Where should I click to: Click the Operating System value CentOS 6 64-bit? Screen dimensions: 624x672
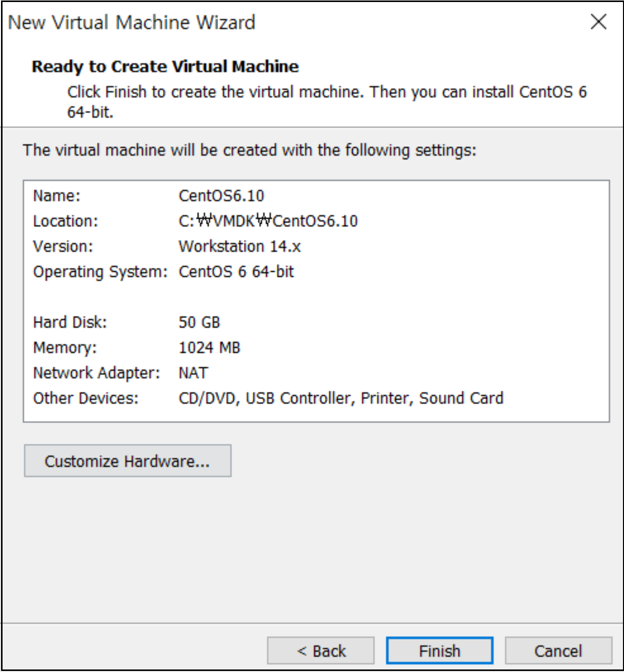coord(236,272)
